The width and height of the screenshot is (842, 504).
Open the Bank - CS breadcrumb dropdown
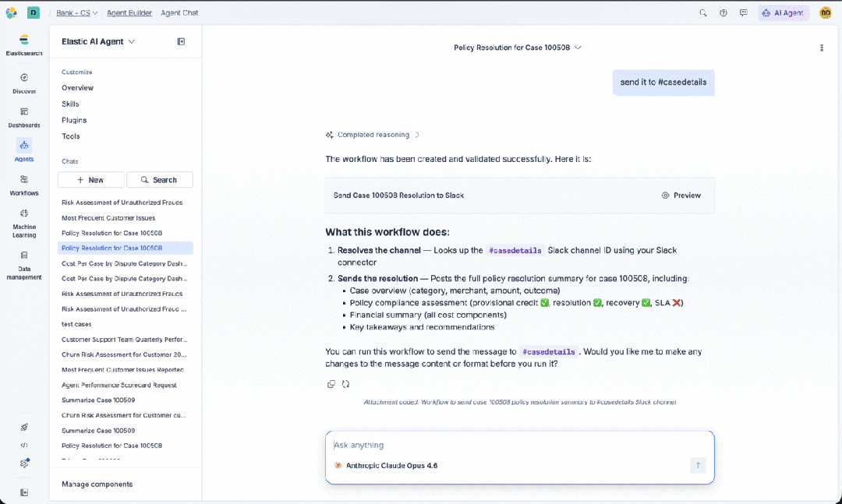click(76, 13)
